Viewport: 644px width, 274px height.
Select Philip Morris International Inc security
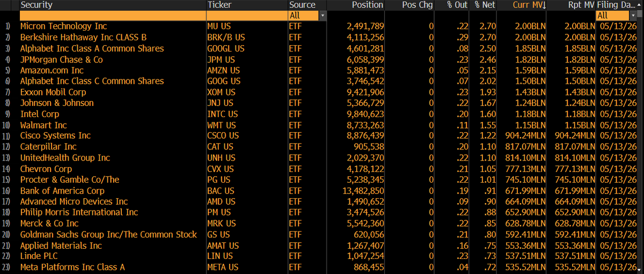pos(79,212)
